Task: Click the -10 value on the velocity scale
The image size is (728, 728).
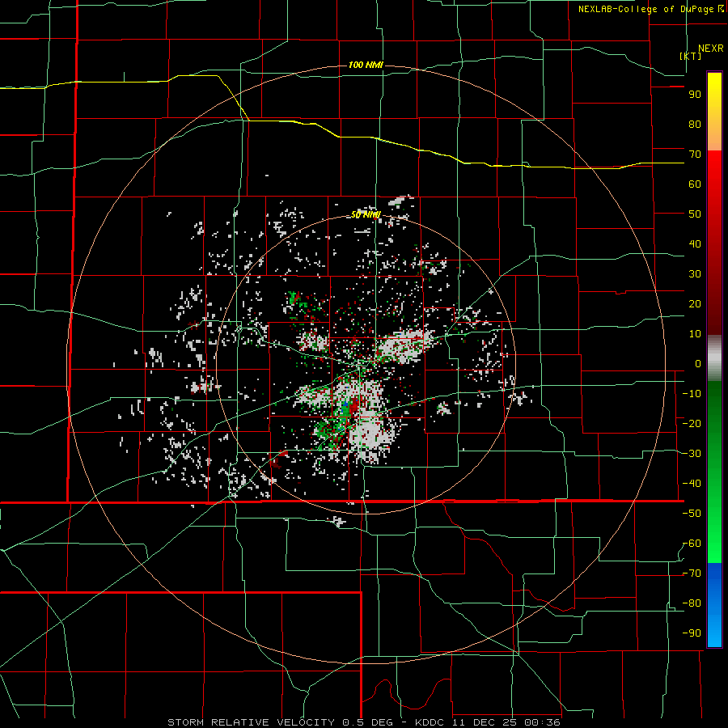Action: [692, 394]
